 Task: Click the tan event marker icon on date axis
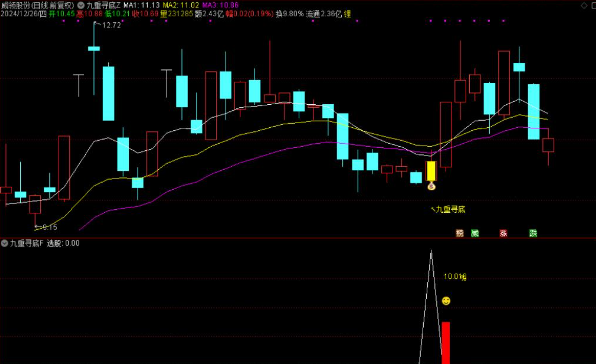pos(460,233)
